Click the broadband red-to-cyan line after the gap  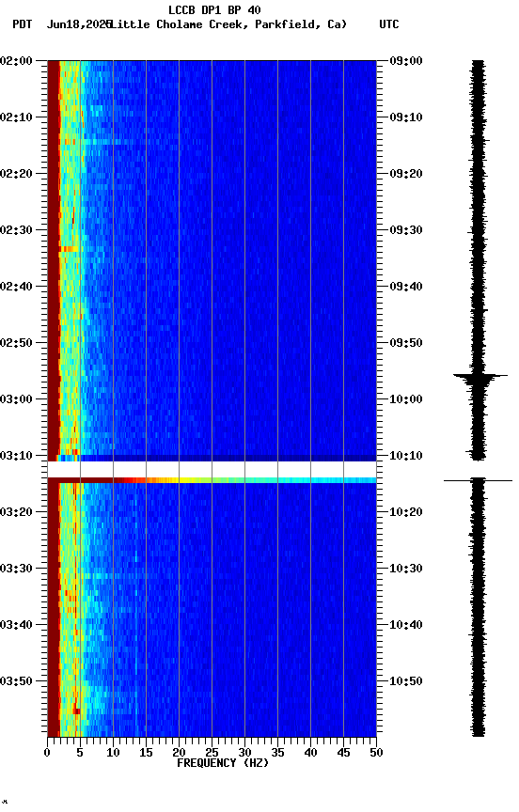click(x=212, y=480)
